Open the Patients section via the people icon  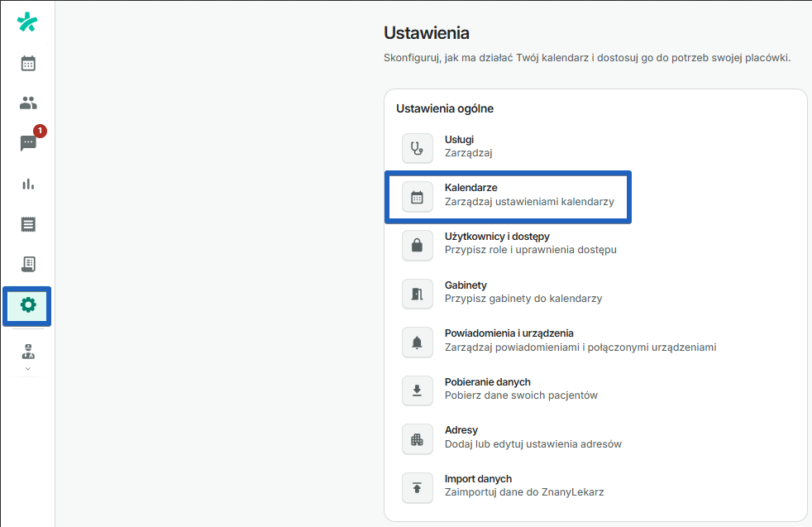27,103
